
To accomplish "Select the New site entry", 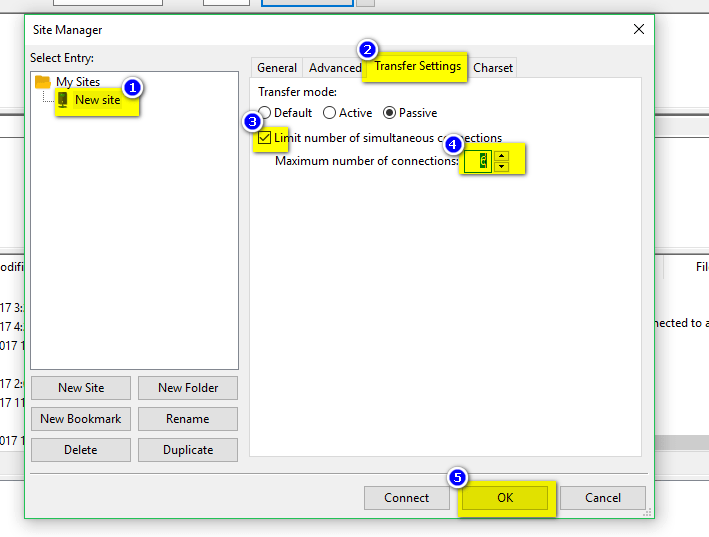I will pos(98,100).
